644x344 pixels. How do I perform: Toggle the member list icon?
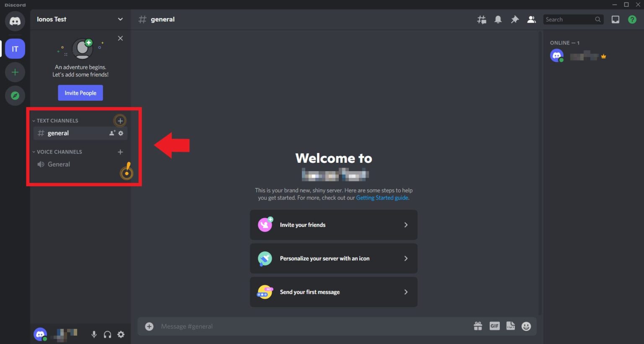click(531, 19)
